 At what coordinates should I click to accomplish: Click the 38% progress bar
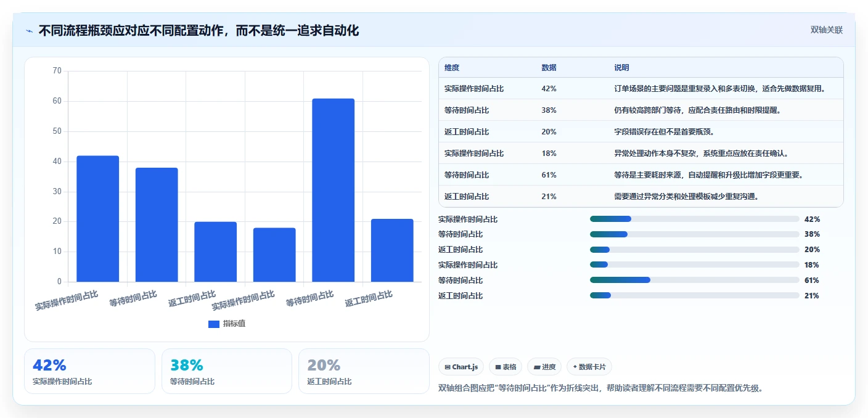[x=694, y=234]
